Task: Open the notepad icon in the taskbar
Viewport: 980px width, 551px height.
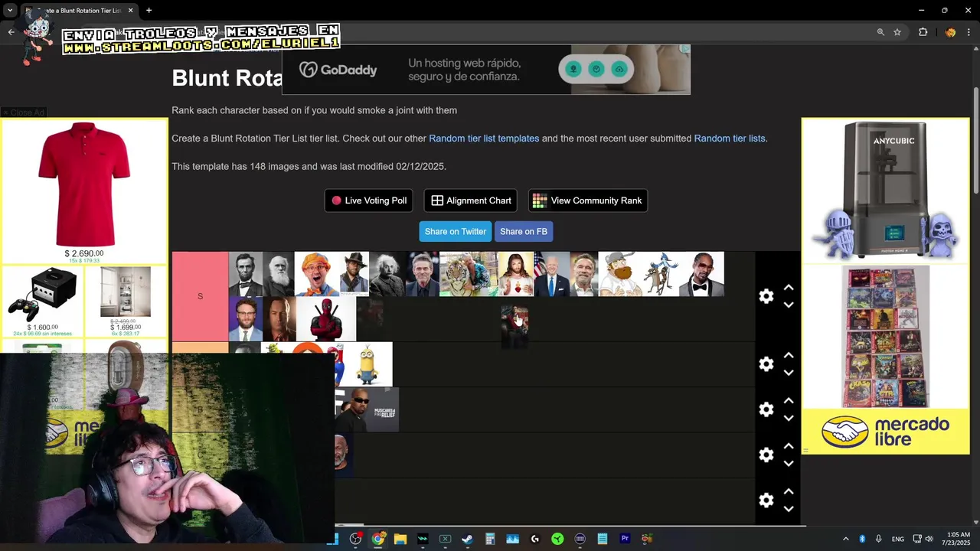Action: (603, 539)
